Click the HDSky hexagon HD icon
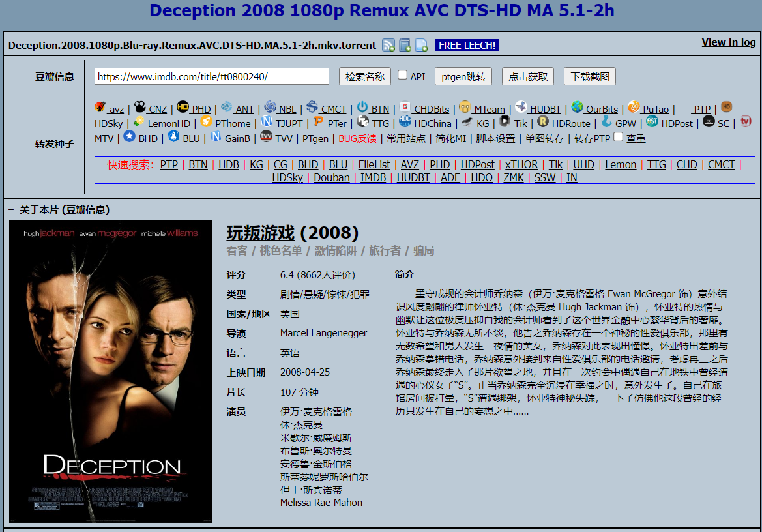Viewport: 762px width, 532px height. [727, 107]
